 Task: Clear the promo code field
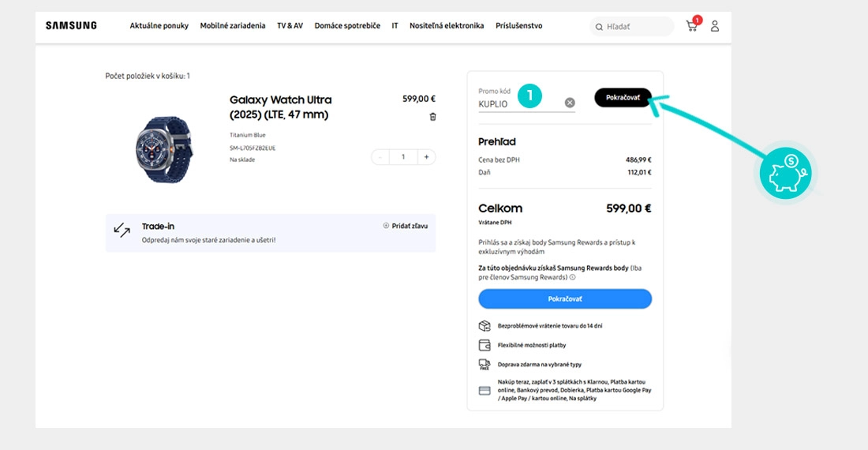coord(570,103)
